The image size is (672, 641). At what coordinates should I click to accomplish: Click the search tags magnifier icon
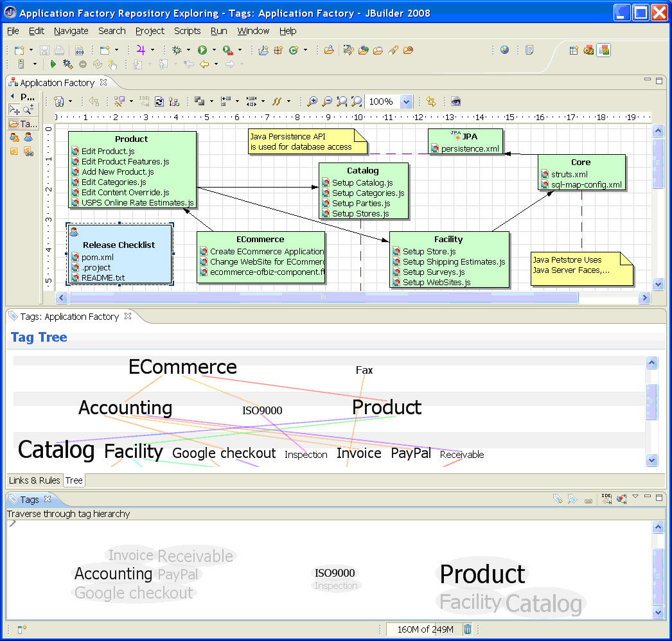572,499
